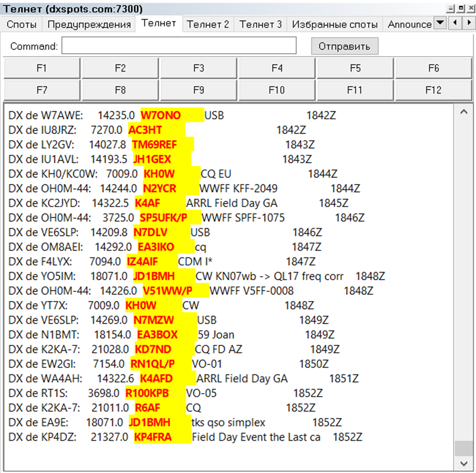Select callsign KD7ND

point(153,349)
